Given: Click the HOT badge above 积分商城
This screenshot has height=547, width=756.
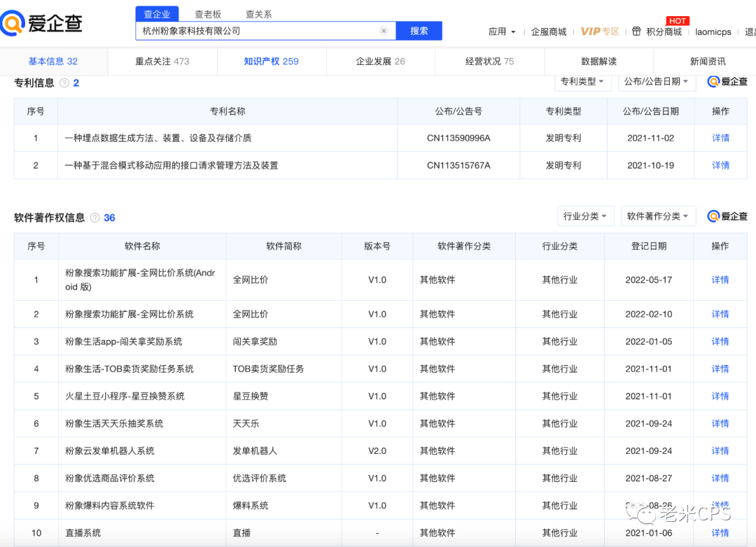Looking at the screenshot, I should 678,21.
